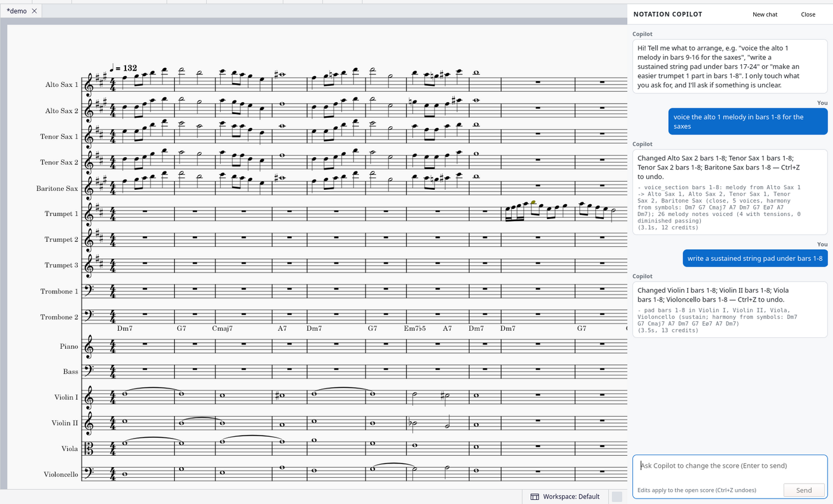Select the Alto Sax 1 staff label
The width and height of the screenshot is (833, 504).
[x=61, y=84]
